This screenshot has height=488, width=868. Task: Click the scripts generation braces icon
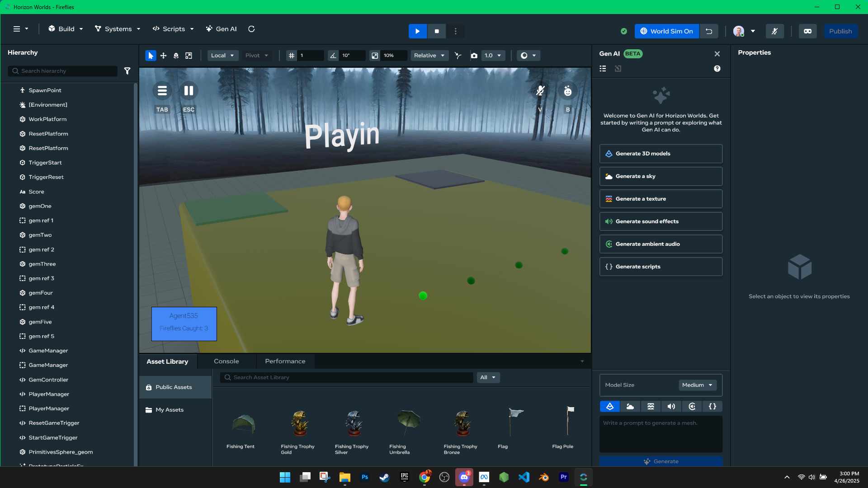click(x=712, y=406)
